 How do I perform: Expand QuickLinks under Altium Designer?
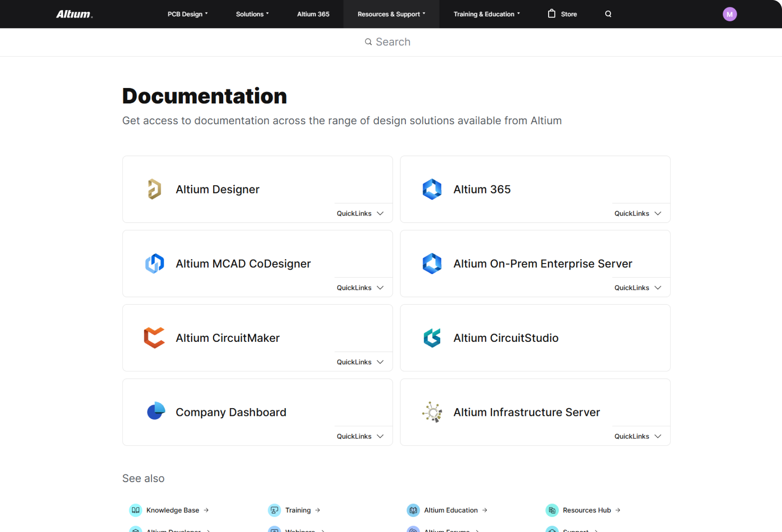coord(360,213)
